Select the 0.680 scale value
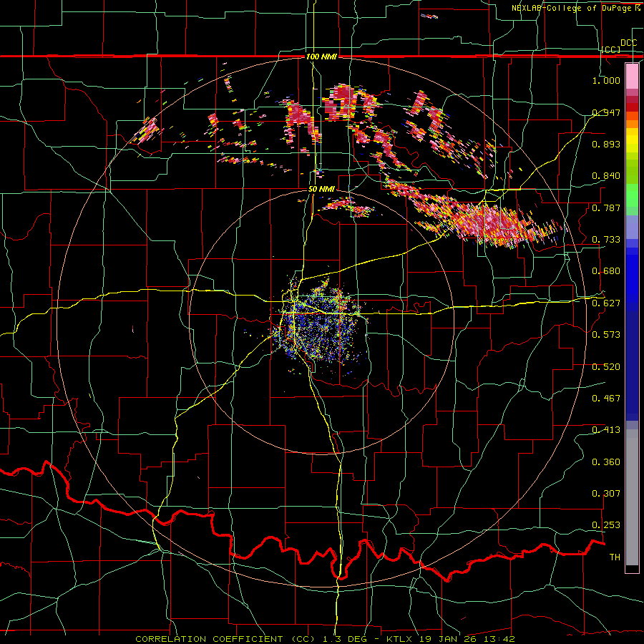The height and width of the screenshot is (644, 644). pyautogui.click(x=606, y=271)
